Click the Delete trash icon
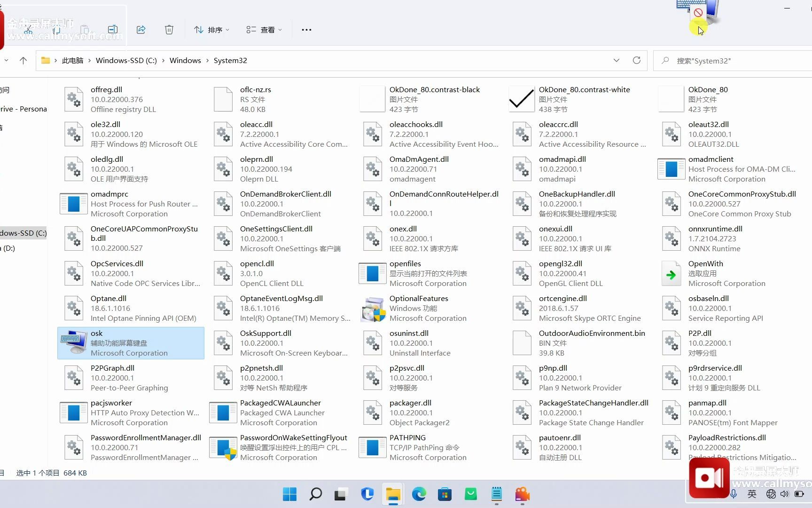Image resolution: width=812 pixels, height=508 pixels. (169, 30)
